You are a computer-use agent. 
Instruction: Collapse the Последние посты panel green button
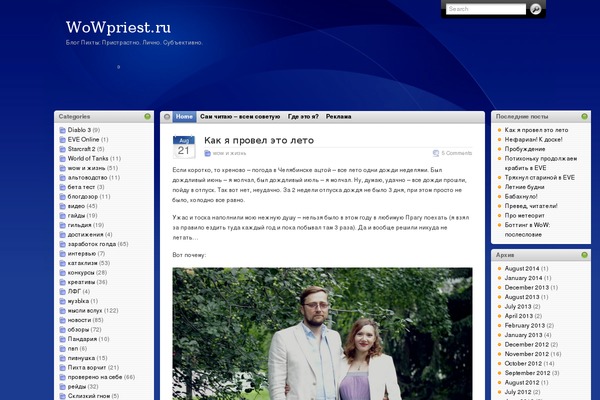click(x=584, y=116)
